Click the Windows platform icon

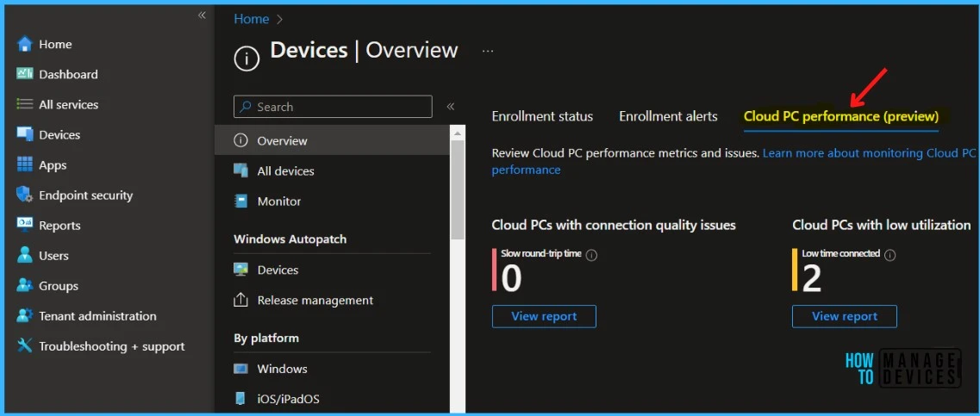[x=240, y=369]
